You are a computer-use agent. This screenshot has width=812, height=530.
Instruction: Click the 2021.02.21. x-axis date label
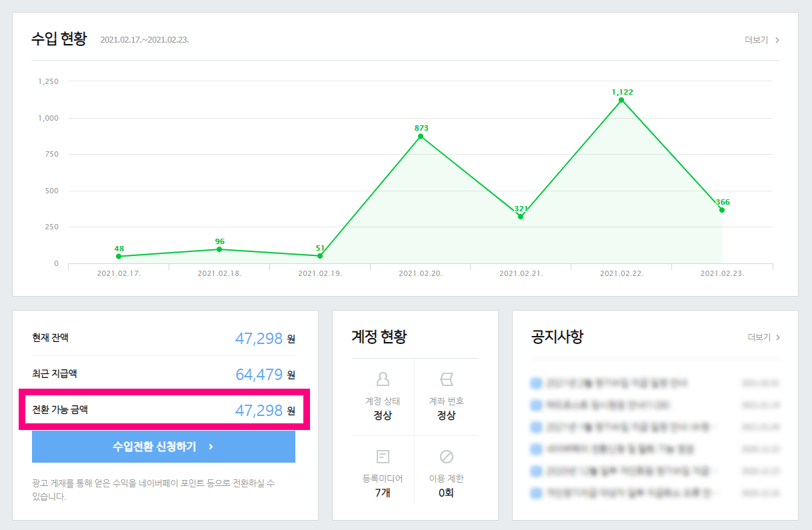coord(521,273)
